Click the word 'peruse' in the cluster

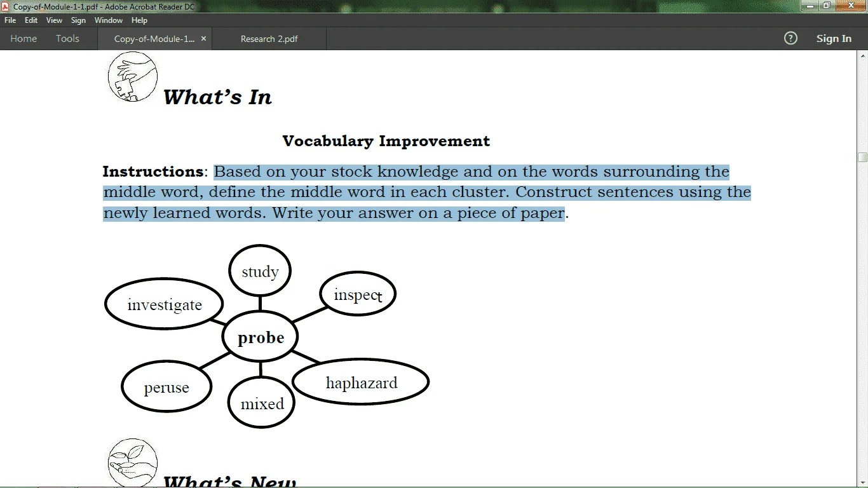(166, 388)
